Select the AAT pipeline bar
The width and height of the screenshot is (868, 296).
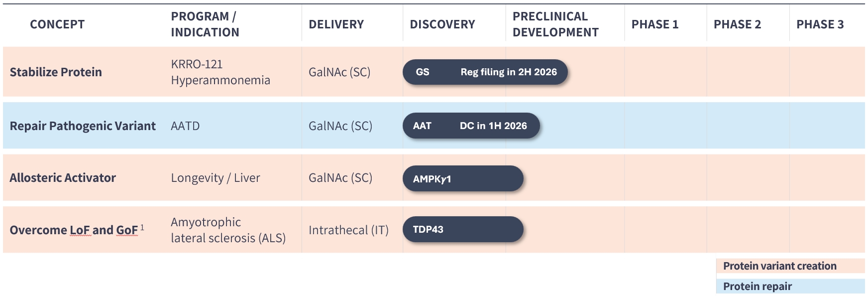[471, 126]
